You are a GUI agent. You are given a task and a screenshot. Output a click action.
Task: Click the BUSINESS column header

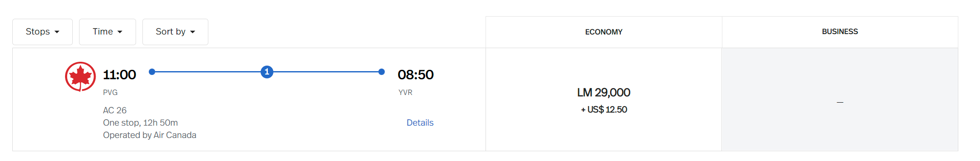point(840,32)
